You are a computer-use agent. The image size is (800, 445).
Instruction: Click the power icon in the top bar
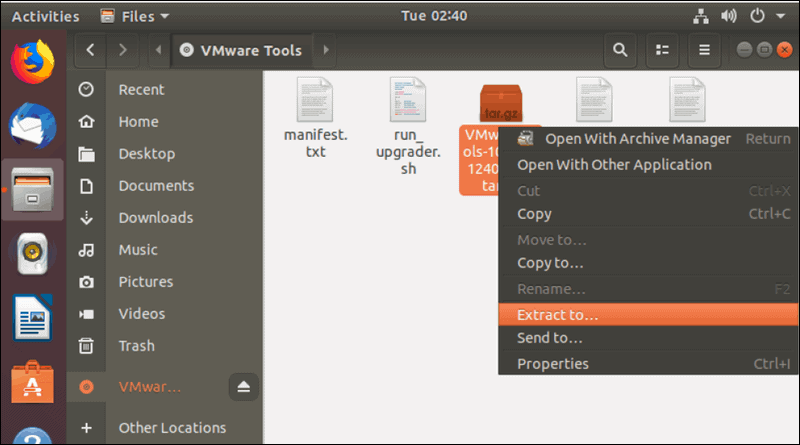tap(757, 16)
